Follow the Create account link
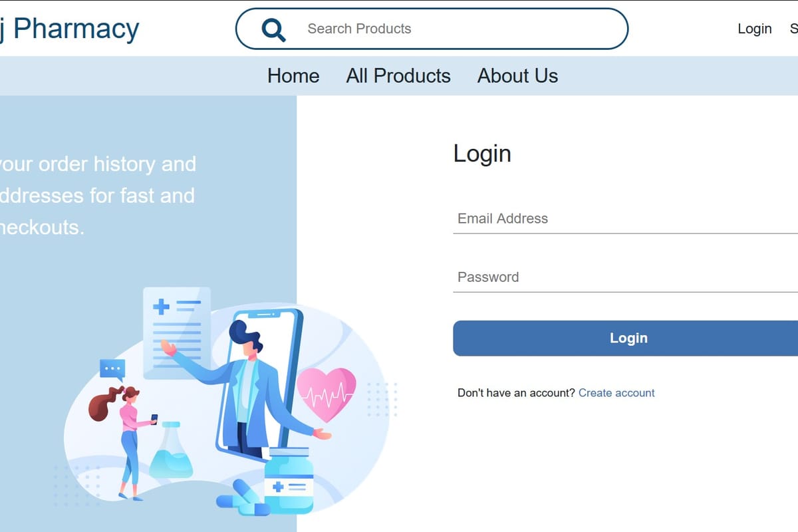The width and height of the screenshot is (798, 532). [x=616, y=393]
